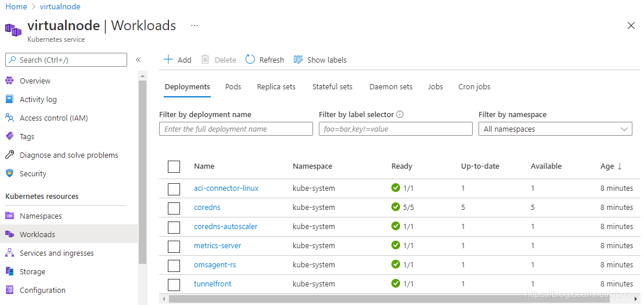
Task: Click the virtualnode breadcrumb link
Action: [x=60, y=6]
